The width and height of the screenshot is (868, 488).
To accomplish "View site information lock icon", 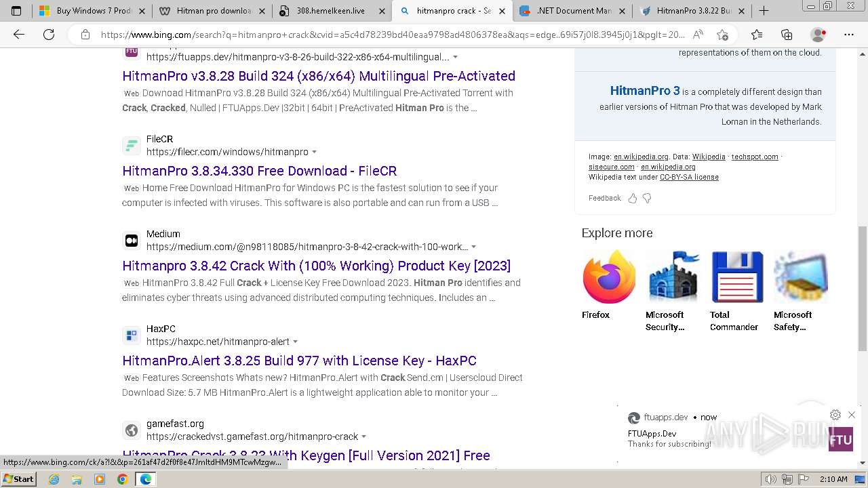I will [85, 35].
